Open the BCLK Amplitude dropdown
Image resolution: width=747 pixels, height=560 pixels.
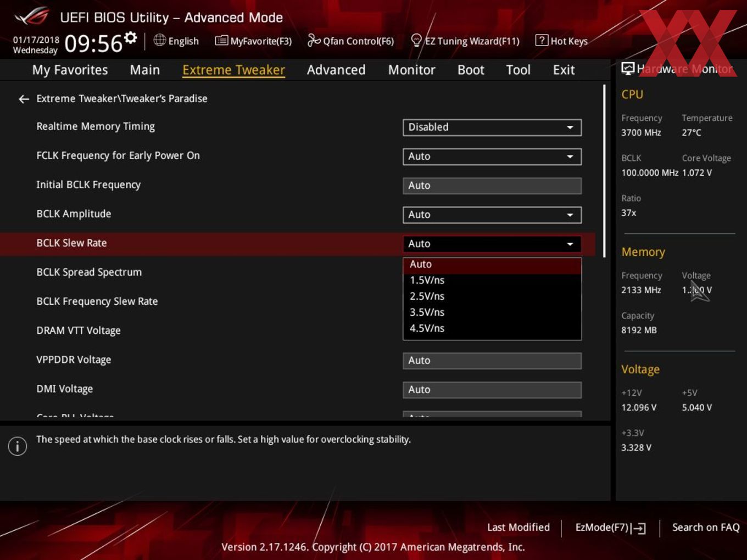click(x=492, y=215)
